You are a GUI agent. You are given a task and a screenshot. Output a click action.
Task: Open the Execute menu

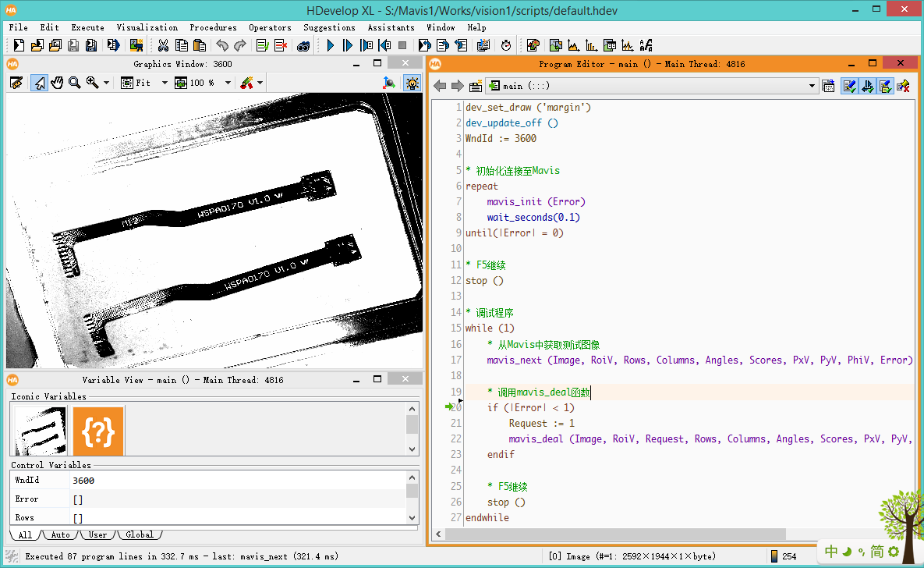(x=88, y=27)
